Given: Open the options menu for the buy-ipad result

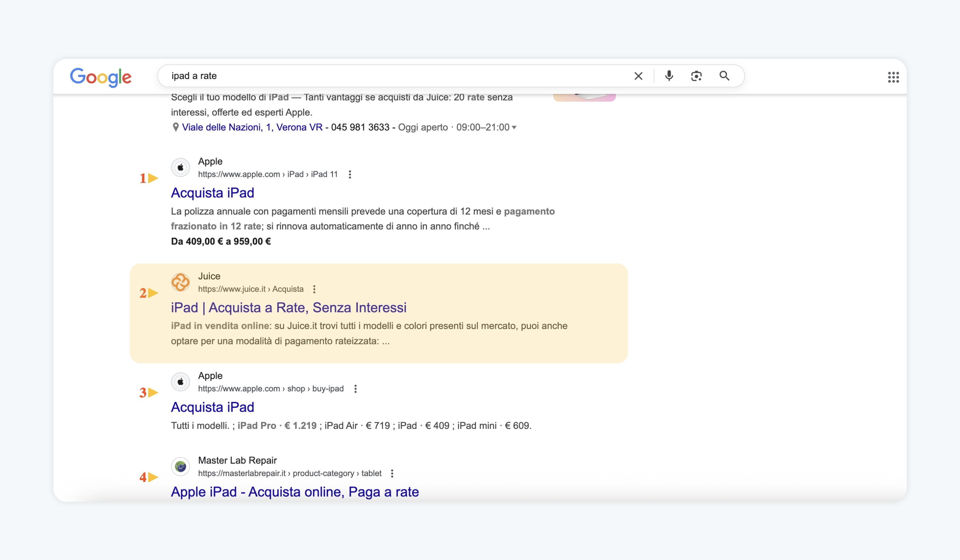Looking at the screenshot, I should coord(355,389).
